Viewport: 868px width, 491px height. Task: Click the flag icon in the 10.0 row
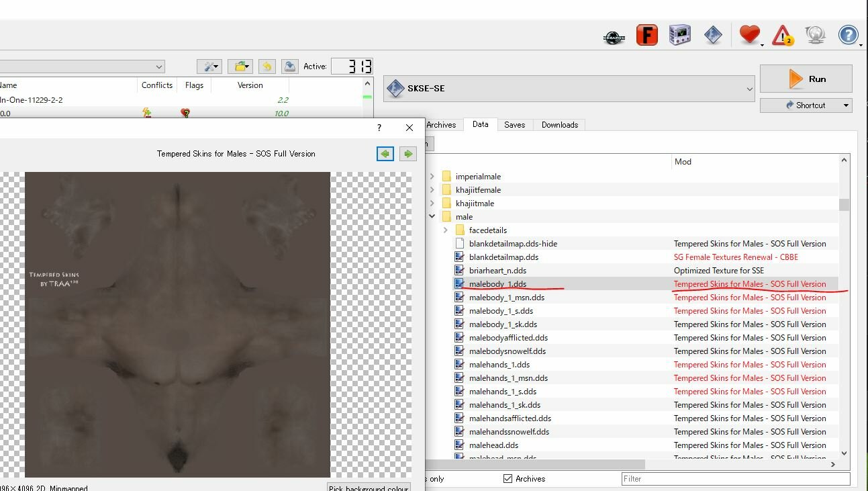pyautogui.click(x=186, y=113)
